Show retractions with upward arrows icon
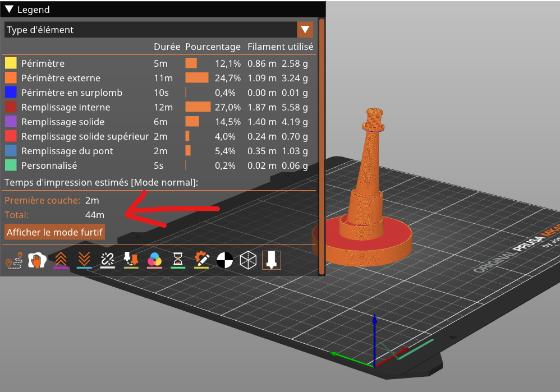Screen dimensions: 560x392 [60, 260]
